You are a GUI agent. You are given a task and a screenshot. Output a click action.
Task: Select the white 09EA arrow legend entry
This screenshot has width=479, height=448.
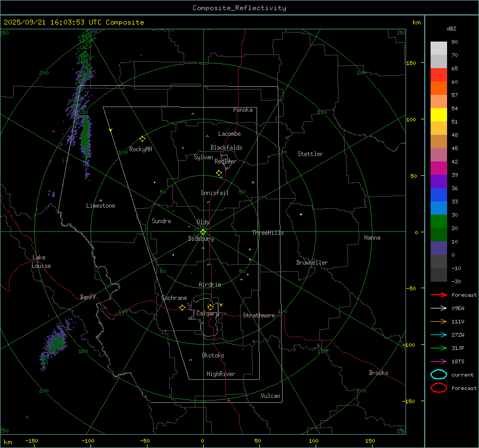coord(439,308)
